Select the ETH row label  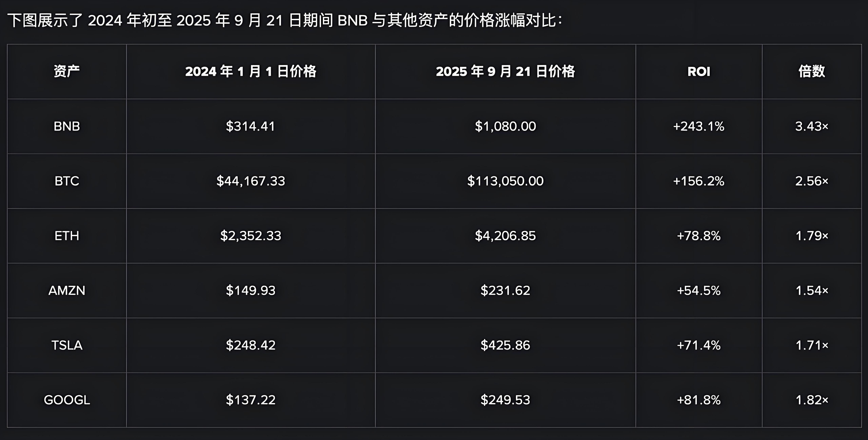tap(67, 235)
